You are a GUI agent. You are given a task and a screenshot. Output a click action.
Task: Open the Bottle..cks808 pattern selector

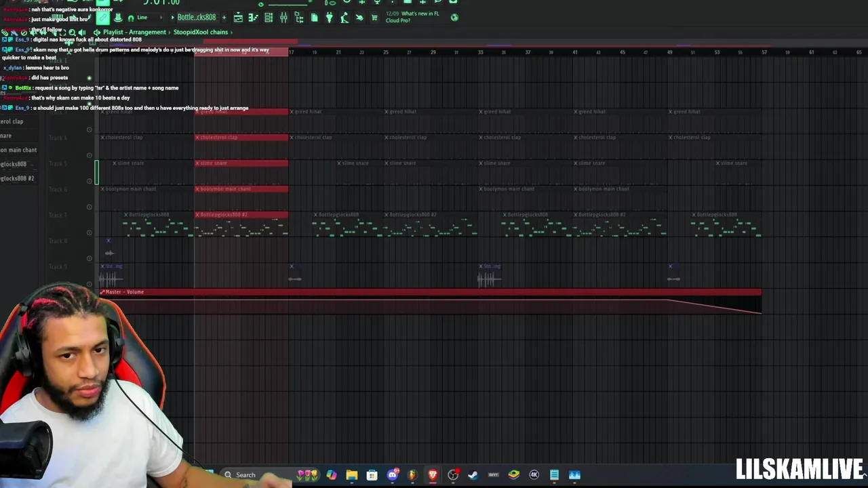[x=197, y=18]
